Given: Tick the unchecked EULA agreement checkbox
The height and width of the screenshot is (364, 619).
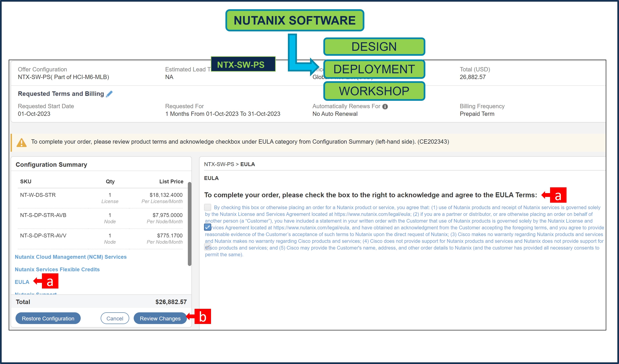Looking at the screenshot, I should pyautogui.click(x=208, y=207).
